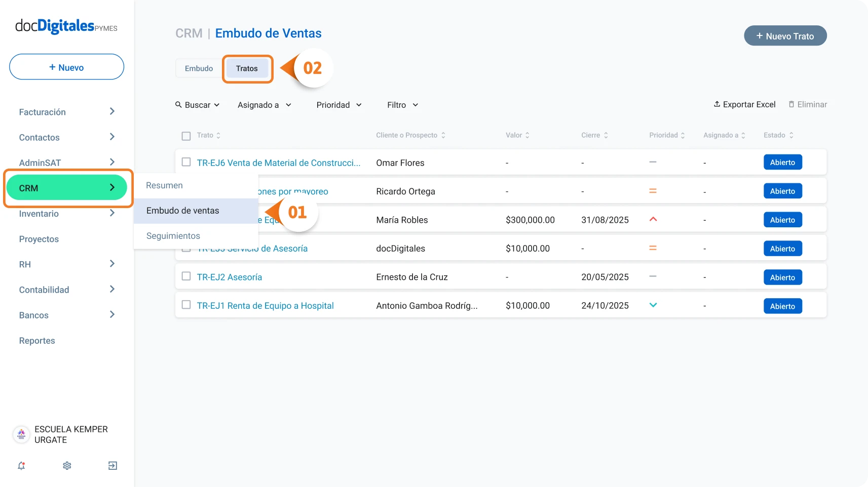Check the TR-EJ1 Renta de Equipo row

[x=186, y=305]
